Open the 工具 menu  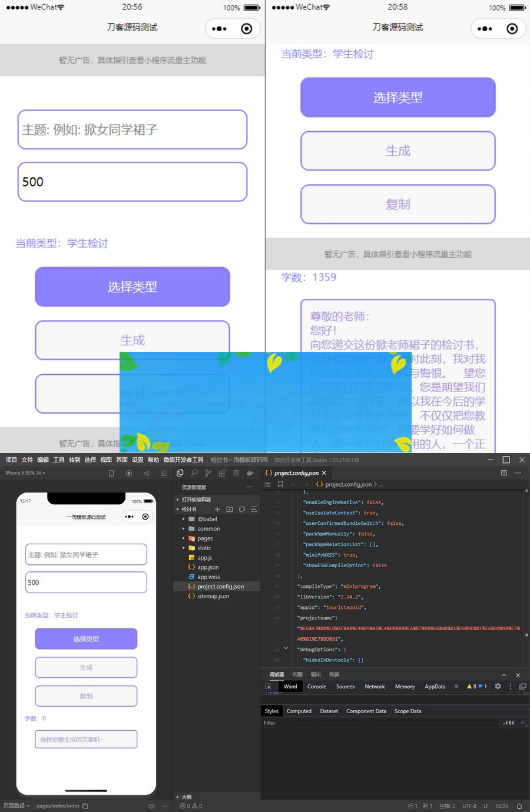point(58,460)
